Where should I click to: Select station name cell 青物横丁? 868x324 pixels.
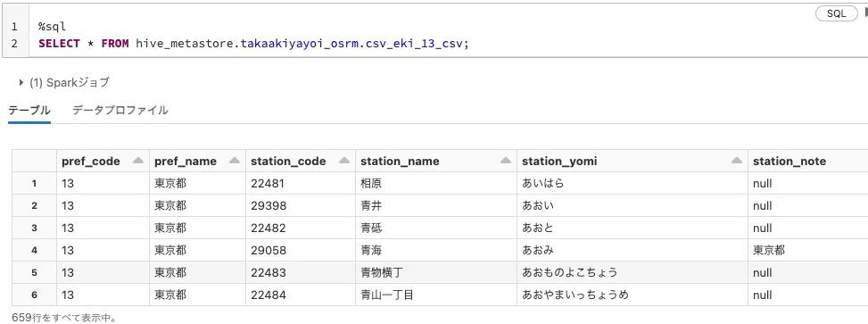coord(436,272)
